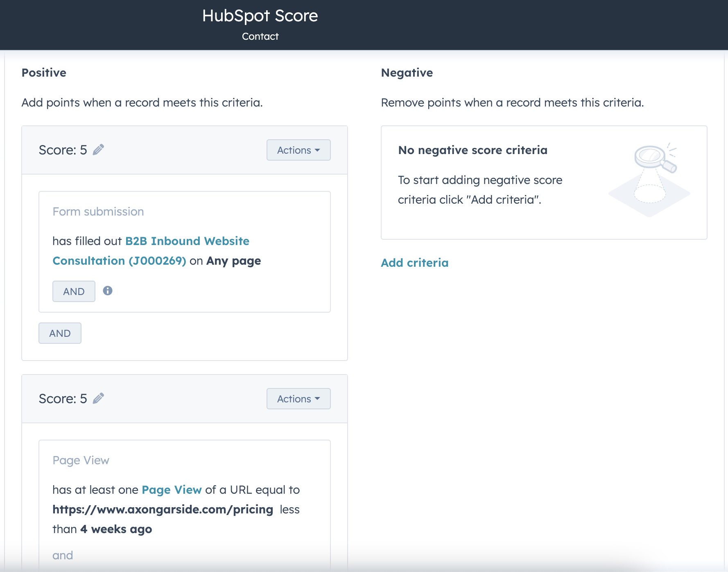Screen dimensions: 728x572
Task: Click the faded 'and' connector at bottom
Action: 63,555
